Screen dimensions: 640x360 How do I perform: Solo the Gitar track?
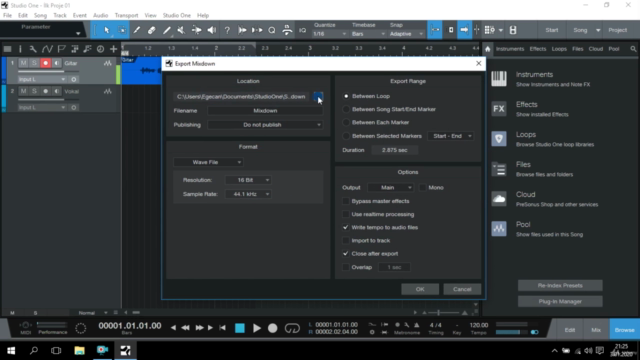coord(34,63)
